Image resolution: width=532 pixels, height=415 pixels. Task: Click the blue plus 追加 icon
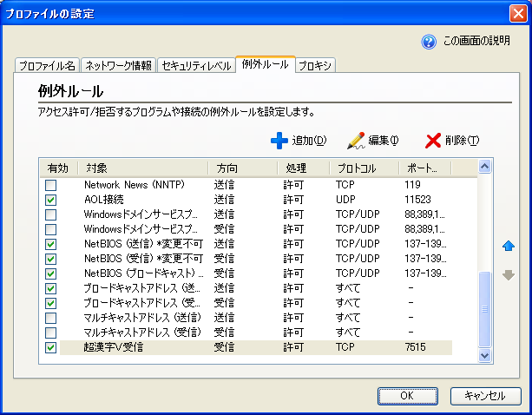279,141
